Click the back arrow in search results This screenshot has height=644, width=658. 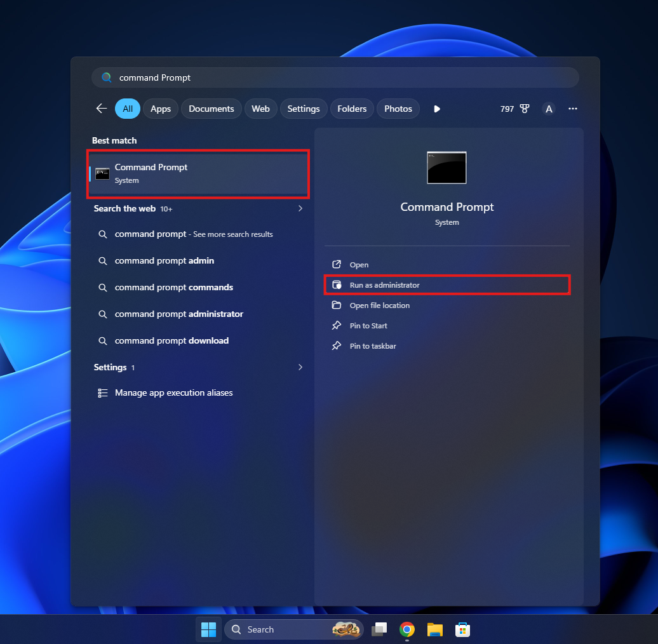102,109
